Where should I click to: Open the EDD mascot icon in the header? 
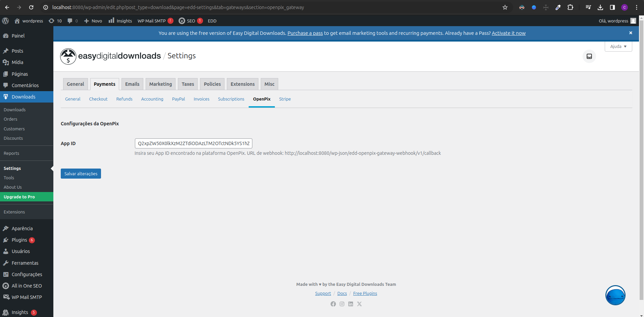pos(68,56)
